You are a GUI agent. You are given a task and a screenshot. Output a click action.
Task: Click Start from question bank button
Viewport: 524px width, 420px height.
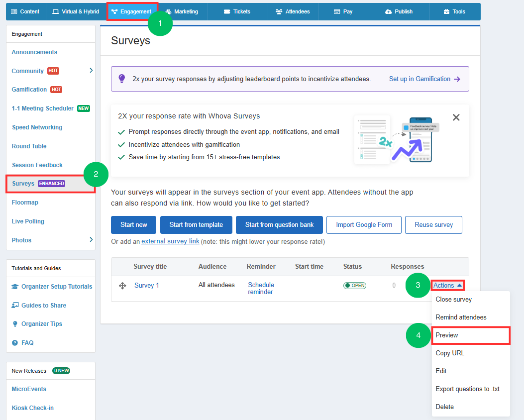click(x=279, y=225)
